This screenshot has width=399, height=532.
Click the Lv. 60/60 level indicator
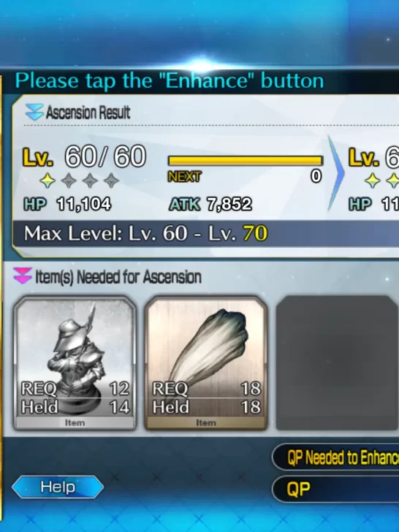click(84, 156)
